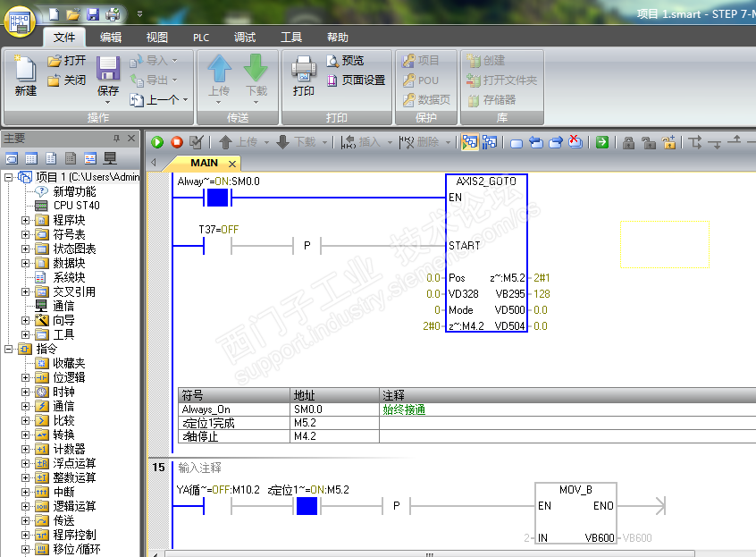Click the quick-access save disk icon
Viewport: 756px width, 557px height.
coord(93,14)
